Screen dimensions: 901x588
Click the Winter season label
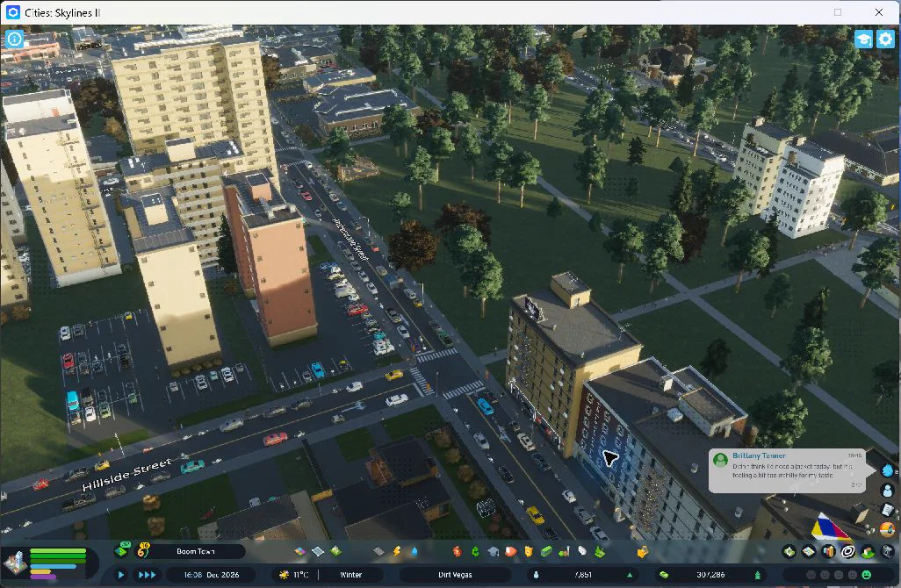[x=351, y=574]
